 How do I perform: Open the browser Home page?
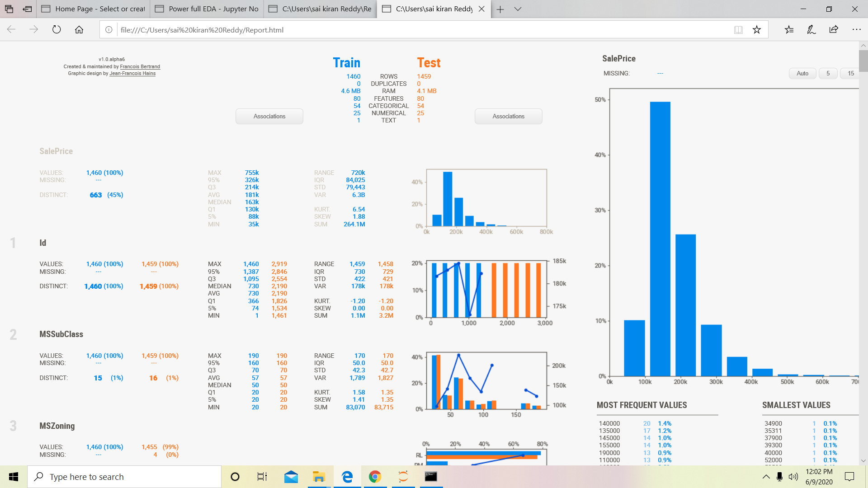click(x=80, y=29)
